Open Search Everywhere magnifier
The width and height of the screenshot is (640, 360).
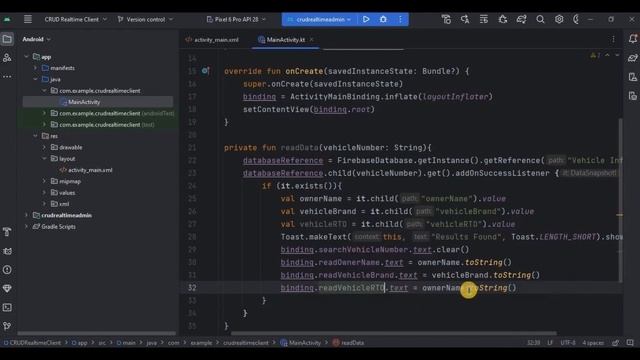click(x=540, y=19)
